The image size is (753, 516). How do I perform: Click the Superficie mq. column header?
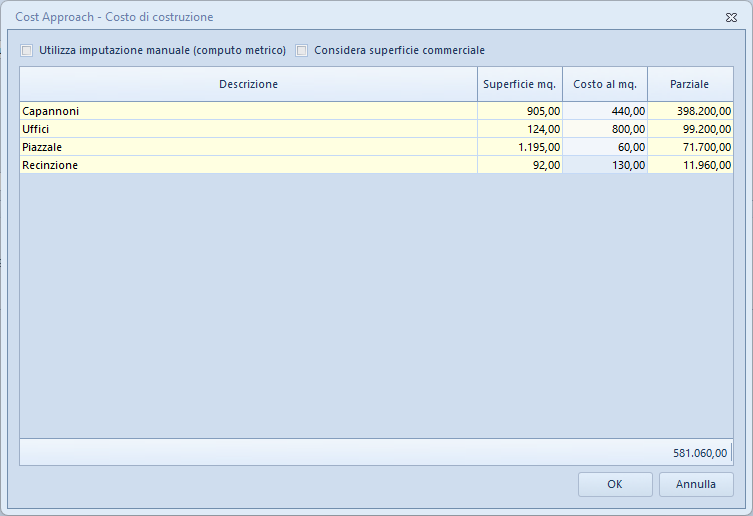click(520, 84)
